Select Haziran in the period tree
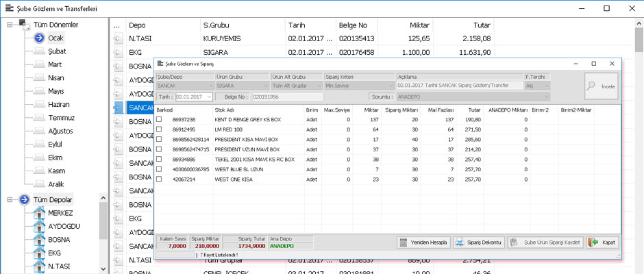The width and height of the screenshot is (644, 274). pos(58,104)
